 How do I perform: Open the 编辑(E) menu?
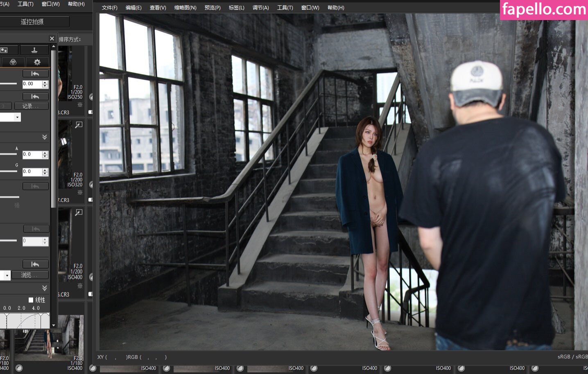pos(133,8)
